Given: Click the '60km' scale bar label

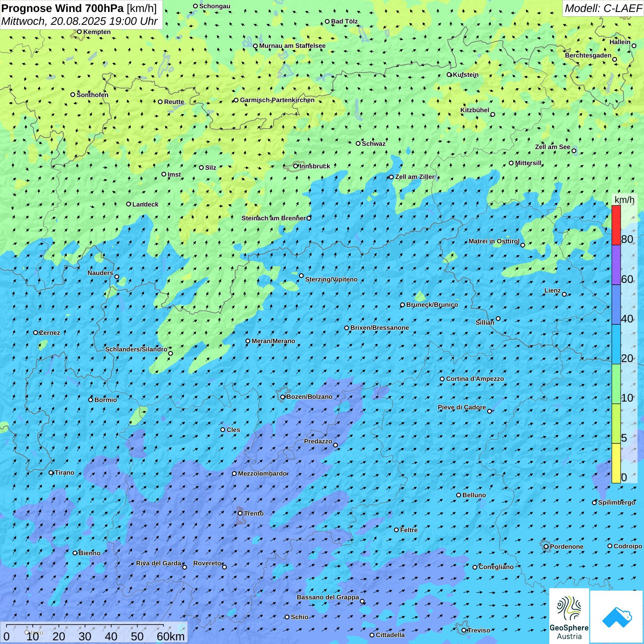Looking at the screenshot, I should [171, 636].
